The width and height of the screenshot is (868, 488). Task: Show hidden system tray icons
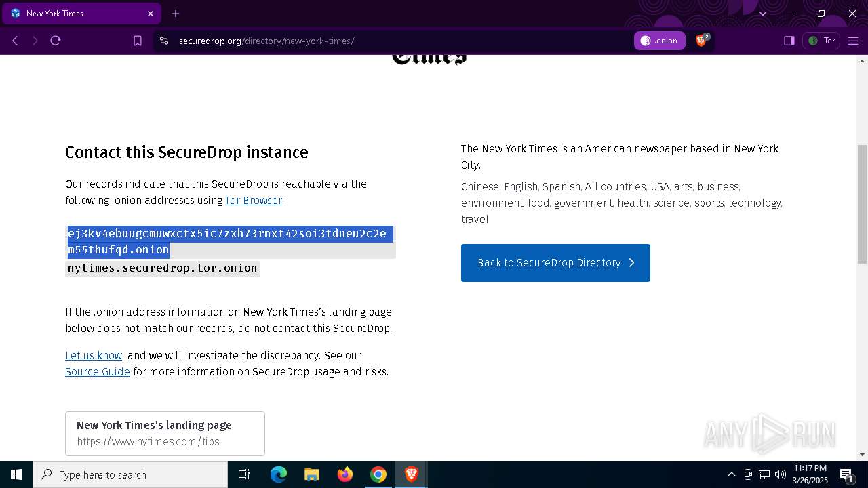[731, 474]
